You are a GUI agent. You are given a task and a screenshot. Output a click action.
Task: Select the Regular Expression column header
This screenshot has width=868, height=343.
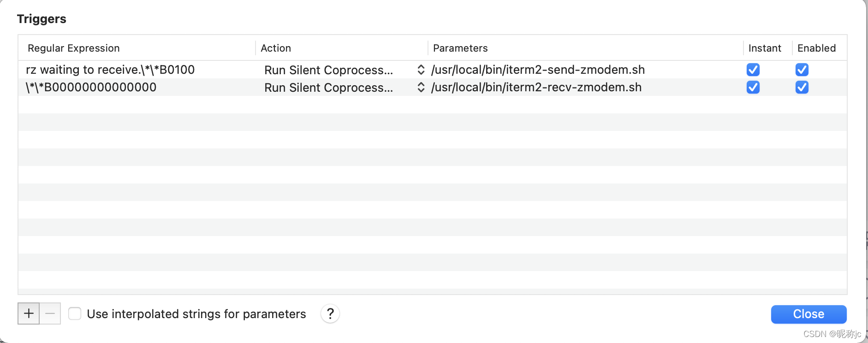(x=74, y=48)
